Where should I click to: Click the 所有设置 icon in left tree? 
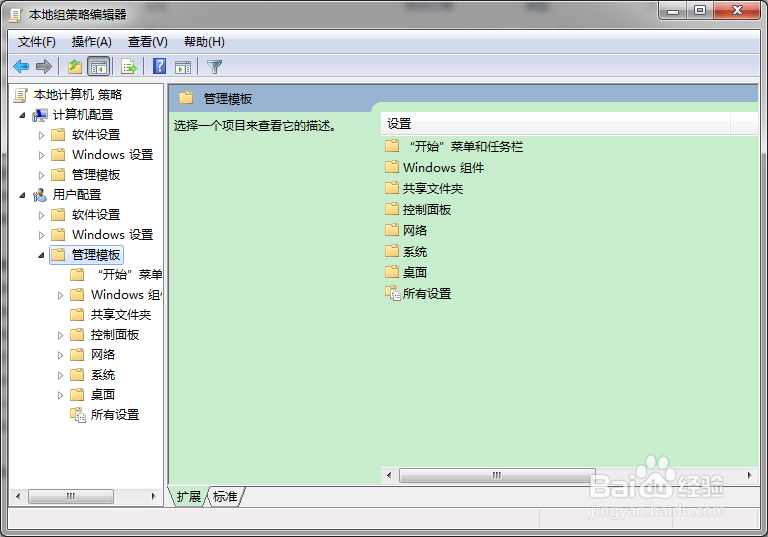78,415
